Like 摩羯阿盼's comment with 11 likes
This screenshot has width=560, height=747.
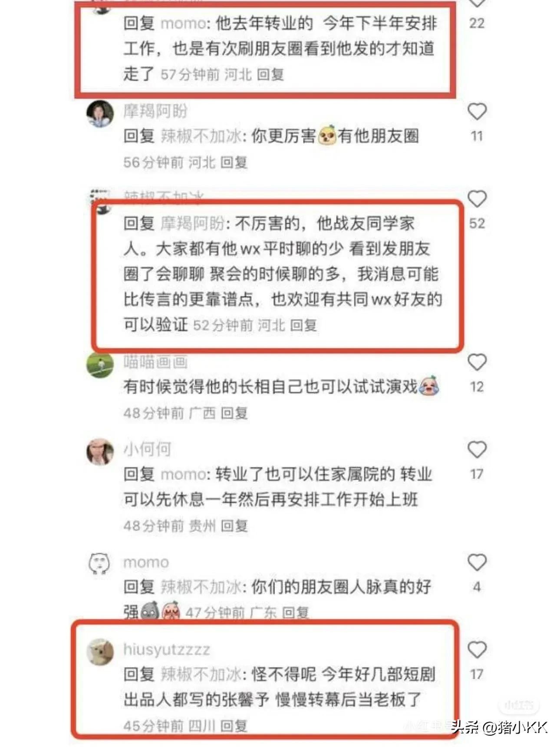point(477,112)
